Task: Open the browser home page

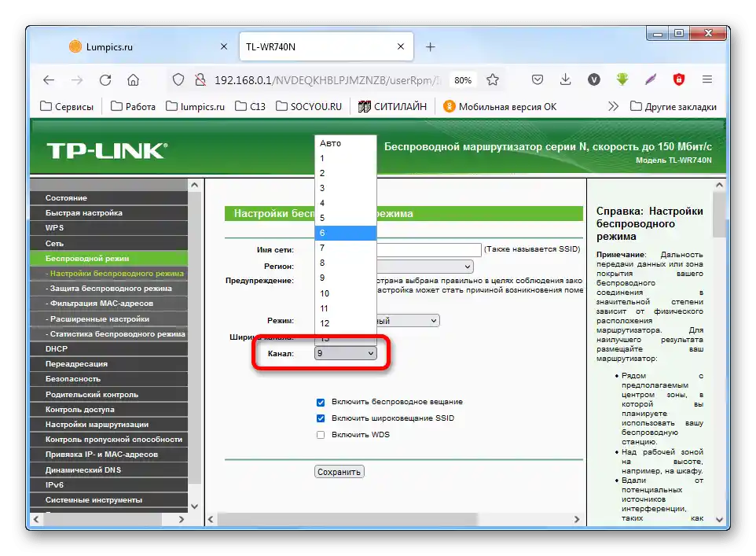Action: (x=133, y=80)
